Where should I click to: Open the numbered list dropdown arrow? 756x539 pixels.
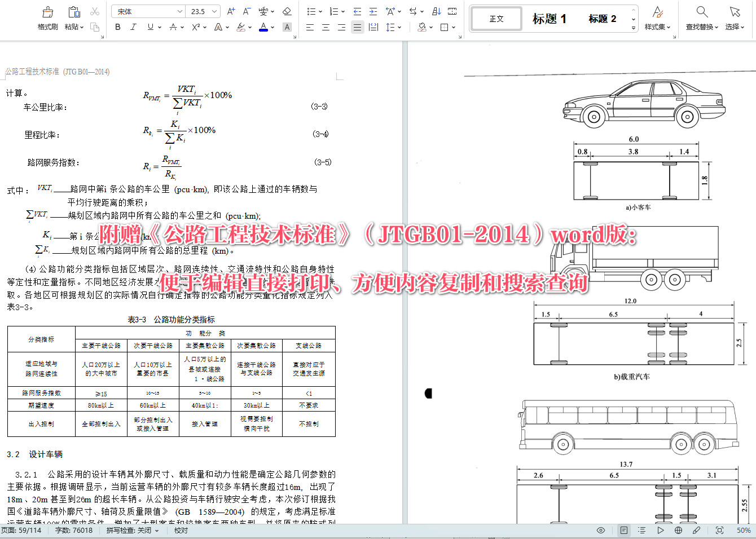[343, 11]
